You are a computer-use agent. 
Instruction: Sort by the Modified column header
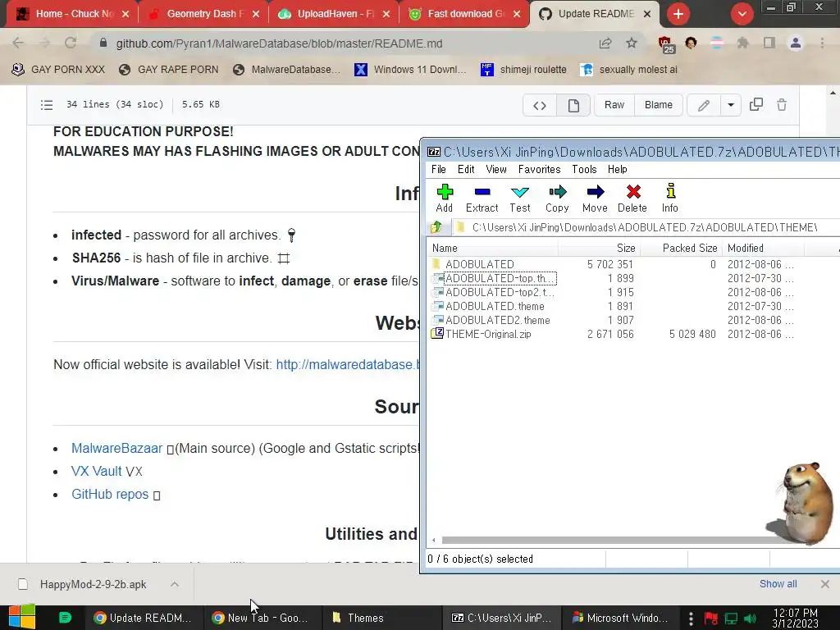764,248
